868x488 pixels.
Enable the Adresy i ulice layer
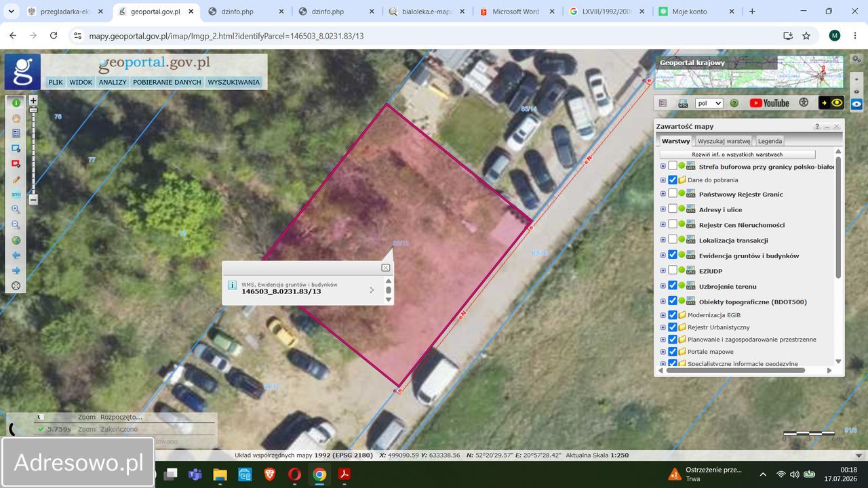[x=673, y=209]
